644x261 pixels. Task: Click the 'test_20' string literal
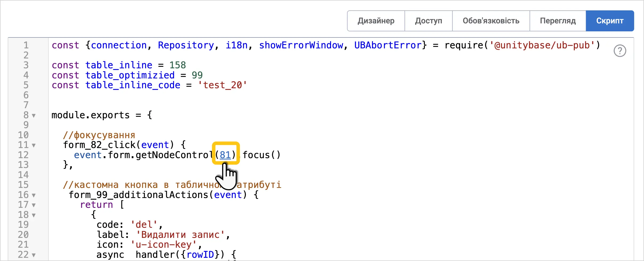click(x=222, y=85)
